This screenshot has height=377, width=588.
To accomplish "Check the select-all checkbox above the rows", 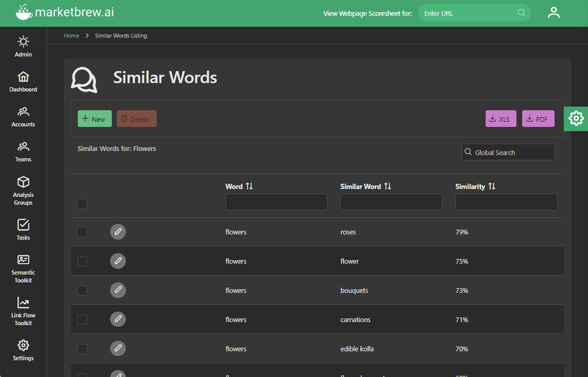I will [82, 203].
